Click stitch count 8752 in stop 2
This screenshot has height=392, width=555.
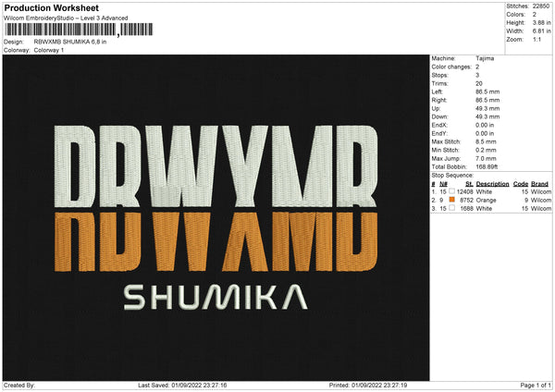(x=466, y=201)
